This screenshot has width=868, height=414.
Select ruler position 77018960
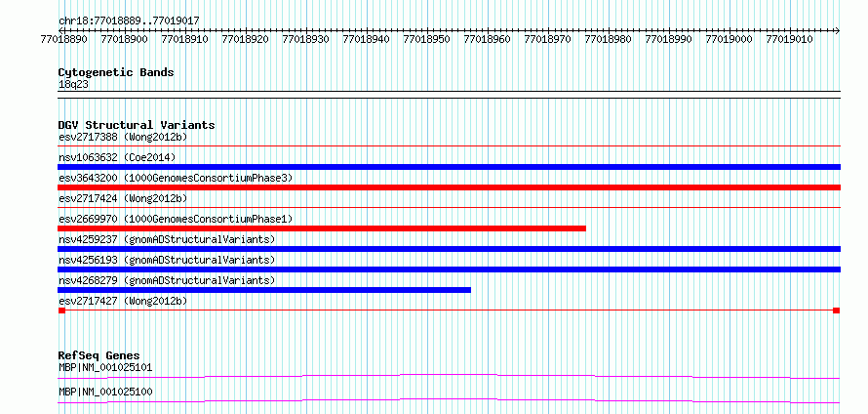click(x=487, y=39)
